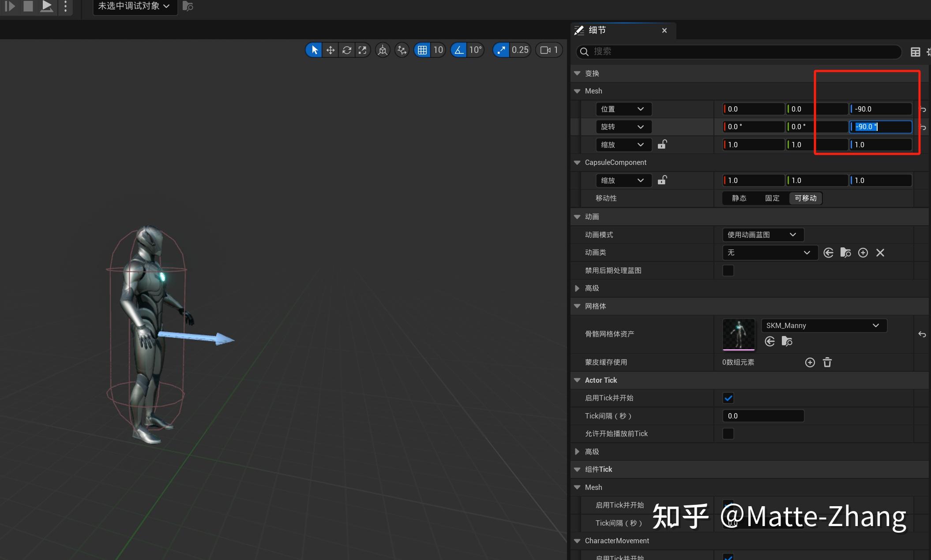The image size is (931, 560).
Task: Disable the 启用Tick并开始 checkbox under Actor Tick
Action: pos(728,398)
